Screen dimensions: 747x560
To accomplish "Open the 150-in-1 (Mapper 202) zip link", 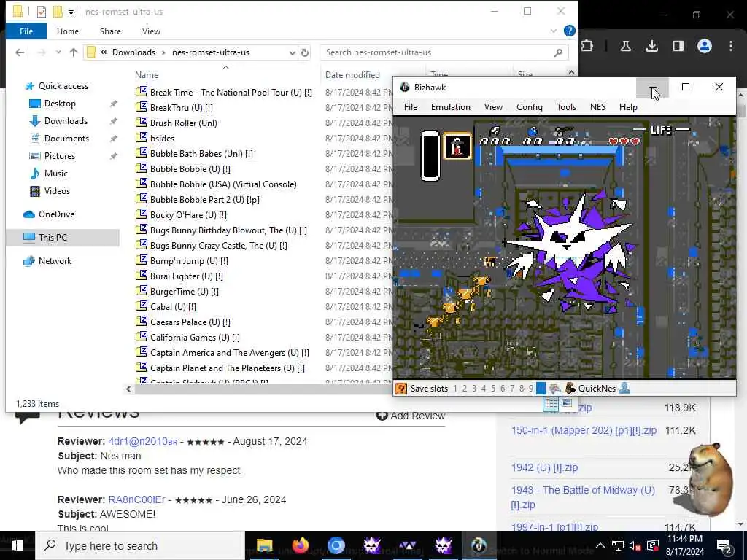I will pyautogui.click(x=584, y=430).
